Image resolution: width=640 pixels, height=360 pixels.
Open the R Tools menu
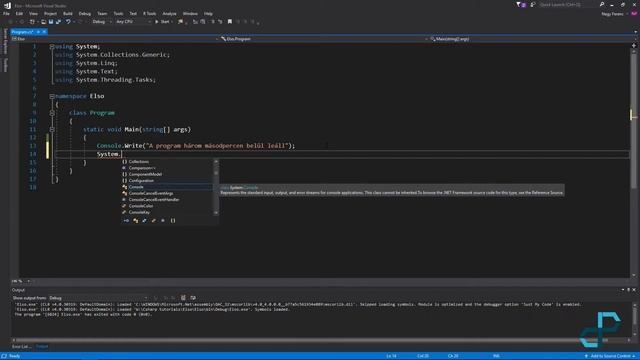pyautogui.click(x=149, y=13)
